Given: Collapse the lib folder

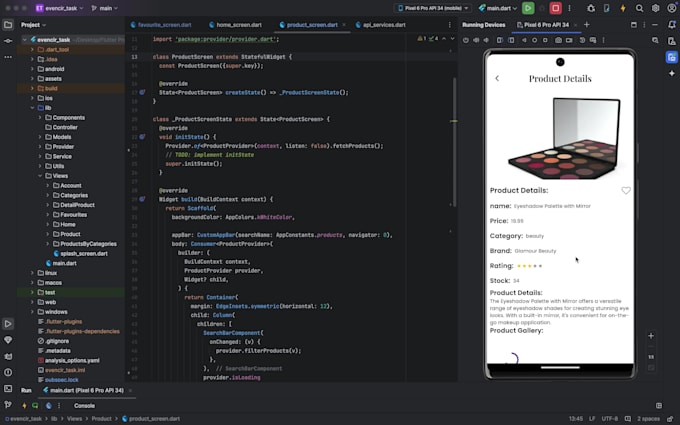Looking at the screenshot, I should pos(32,108).
